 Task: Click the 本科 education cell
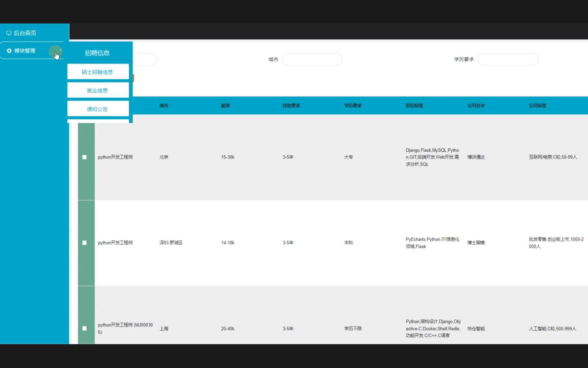click(x=348, y=243)
